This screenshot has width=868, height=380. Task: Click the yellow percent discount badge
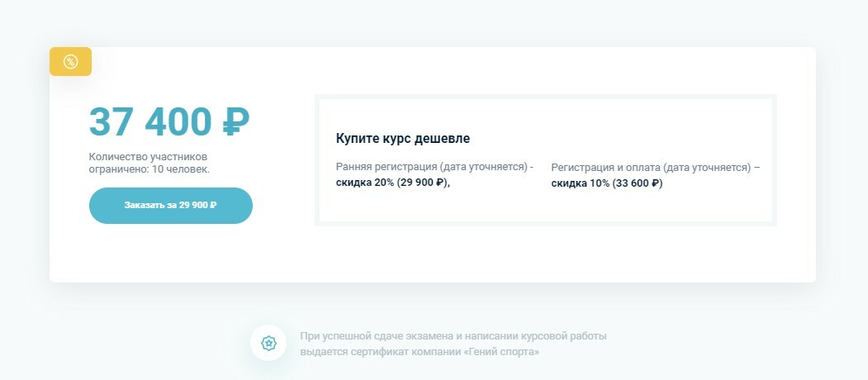[70, 61]
